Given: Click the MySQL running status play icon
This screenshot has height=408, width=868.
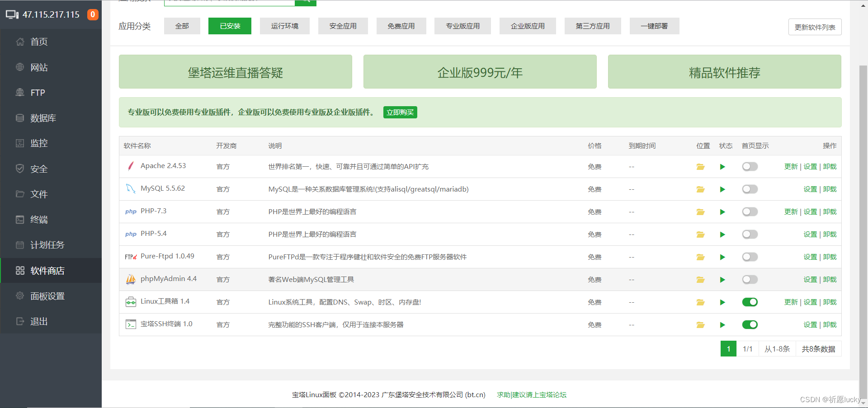Looking at the screenshot, I should coord(722,189).
